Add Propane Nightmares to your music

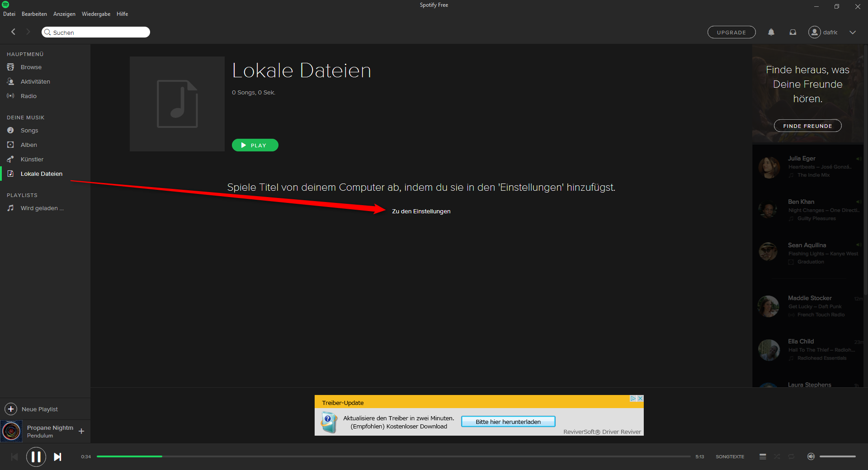click(81, 431)
